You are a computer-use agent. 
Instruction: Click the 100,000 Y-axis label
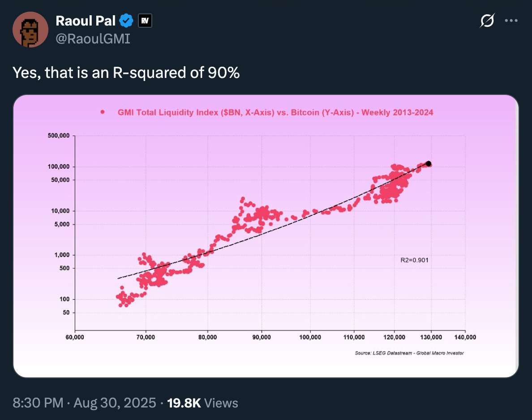(59, 167)
